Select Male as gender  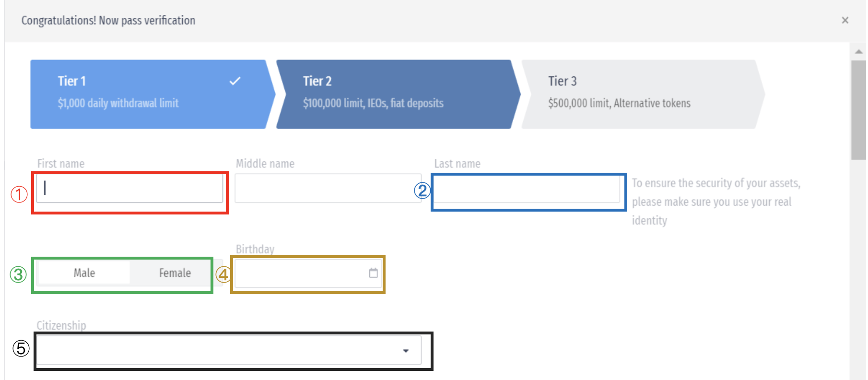[x=84, y=273]
